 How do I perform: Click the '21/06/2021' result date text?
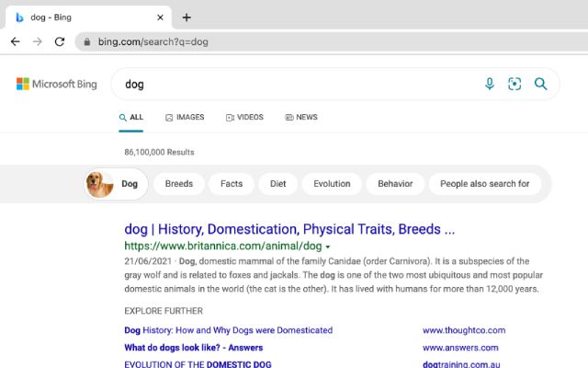(148, 261)
